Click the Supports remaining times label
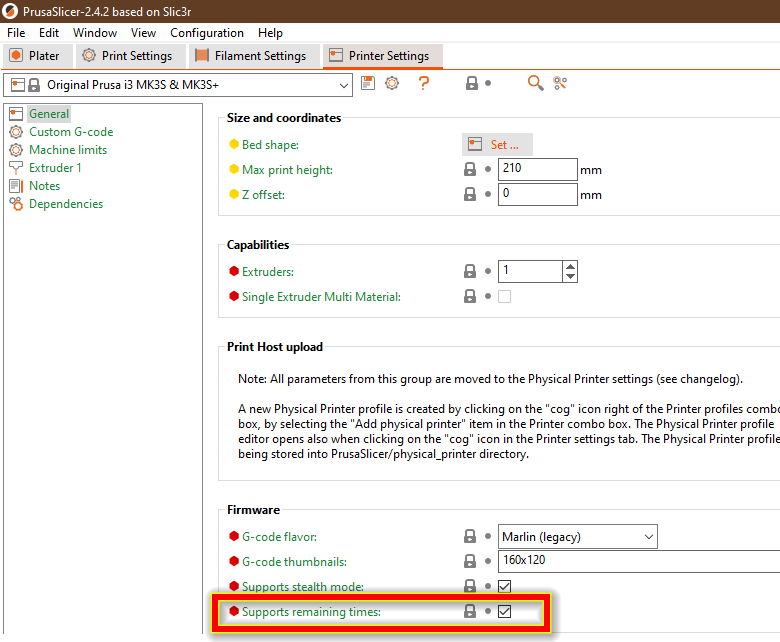Screen dimensions: 780x642 (x=311, y=612)
